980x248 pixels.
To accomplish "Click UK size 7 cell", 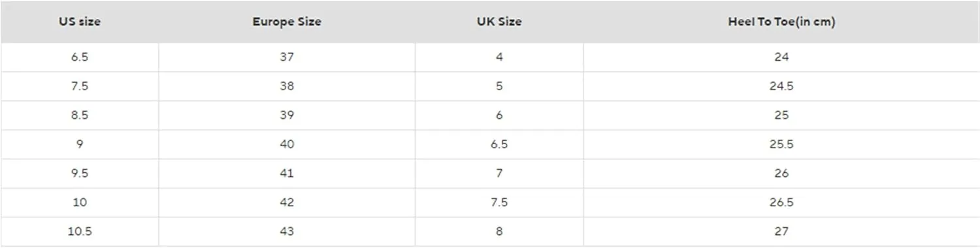I will coord(499,174).
